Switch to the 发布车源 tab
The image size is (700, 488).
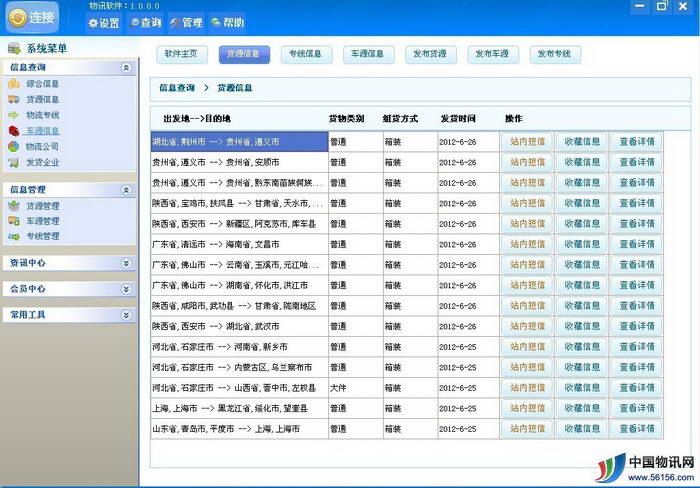point(492,54)
